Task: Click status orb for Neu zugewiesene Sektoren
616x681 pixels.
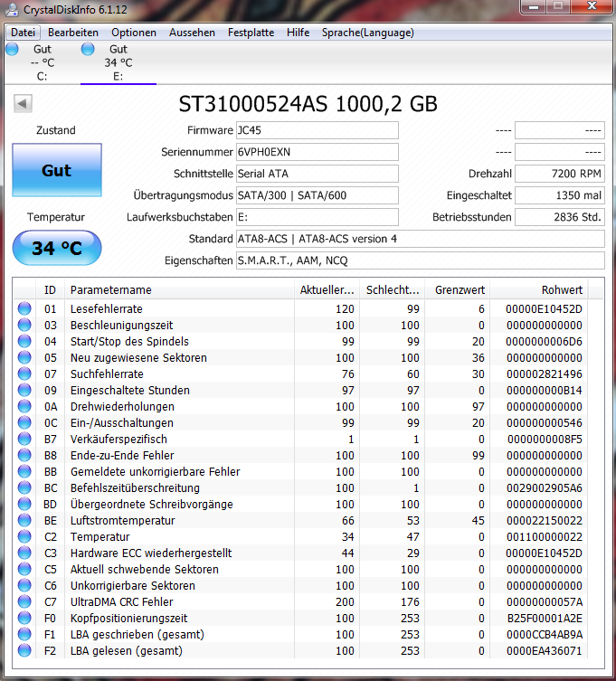Action: [24, 357]
